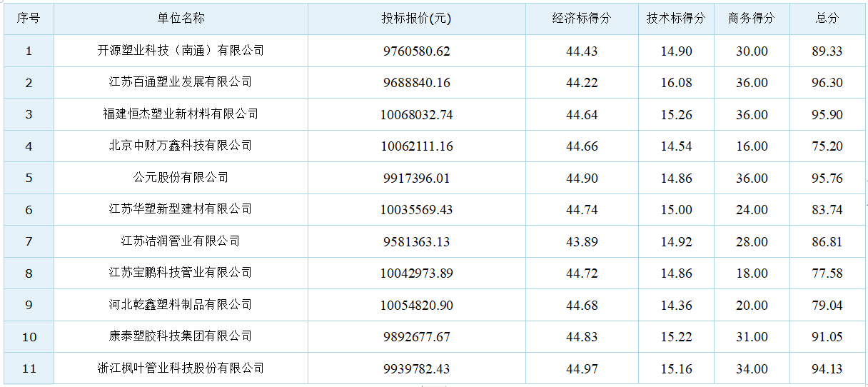This screenshot has width=868, height=387.
Task: Click total score 96.30
Action: (x=827, y=83)
